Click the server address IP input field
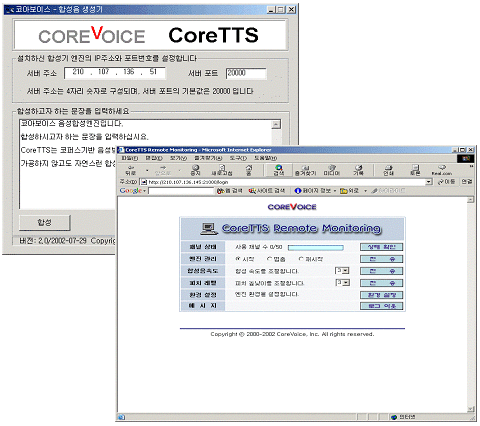This screenshot has height=426, width=480. pyautogui.click(x=115, y=73)
